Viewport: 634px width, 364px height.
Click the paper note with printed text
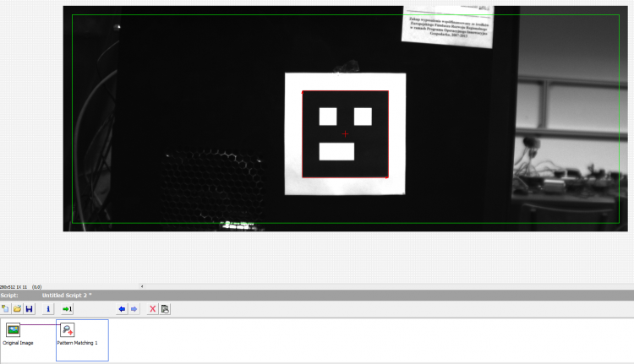coord(448,27)
